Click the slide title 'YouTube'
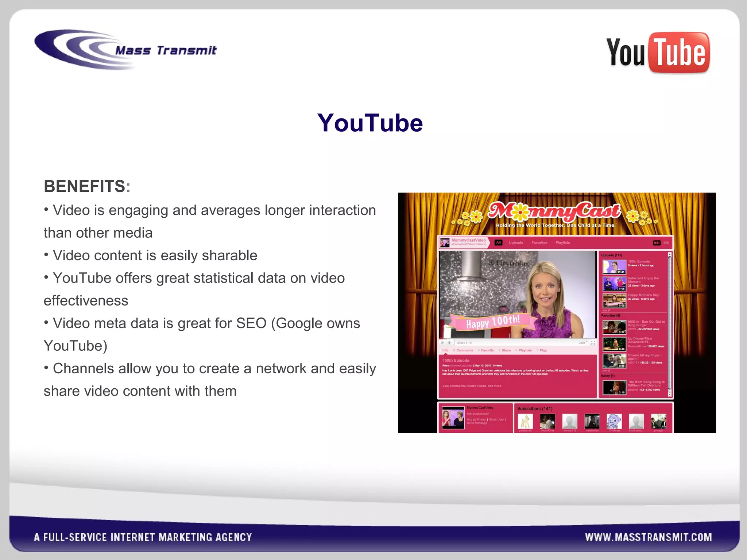The image size is (747, 560). coord(370,123)
